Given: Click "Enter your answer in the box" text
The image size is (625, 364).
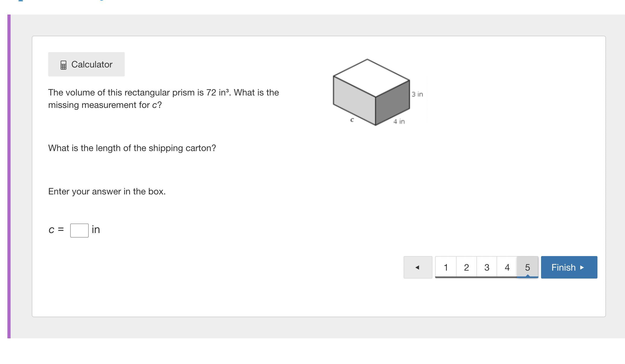Looking at the screenshot, I should pos(107,191).
